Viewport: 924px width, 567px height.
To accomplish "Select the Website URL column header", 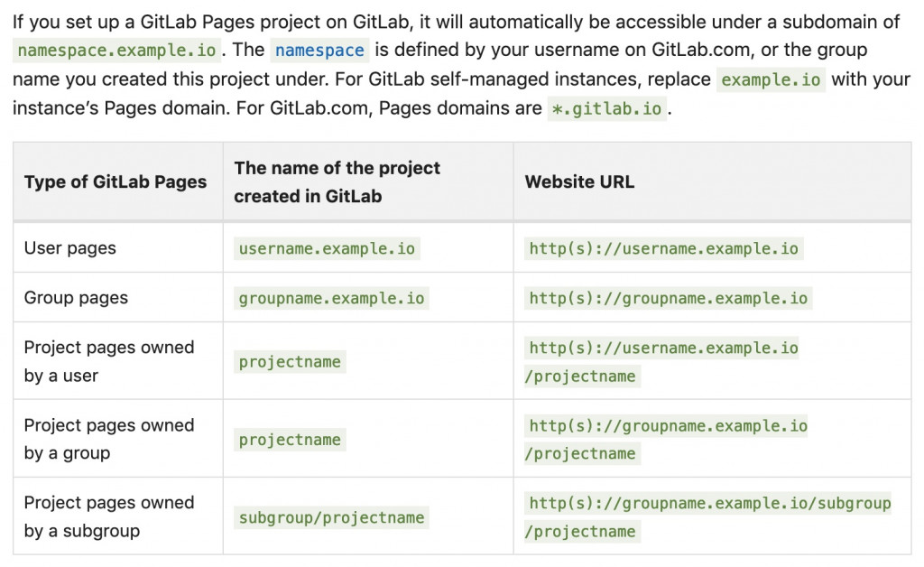I will click(x=579, y=181).
